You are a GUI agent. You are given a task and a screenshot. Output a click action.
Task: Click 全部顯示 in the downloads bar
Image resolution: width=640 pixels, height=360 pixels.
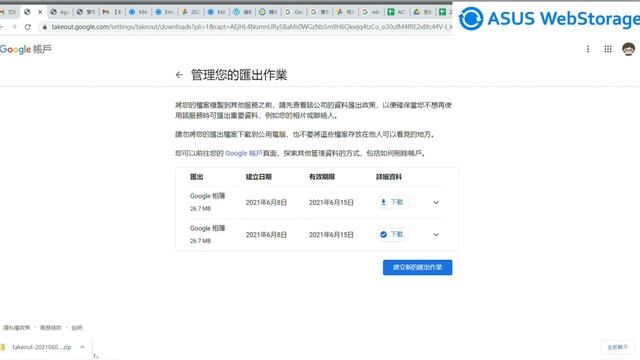click(x=617, y=347)
